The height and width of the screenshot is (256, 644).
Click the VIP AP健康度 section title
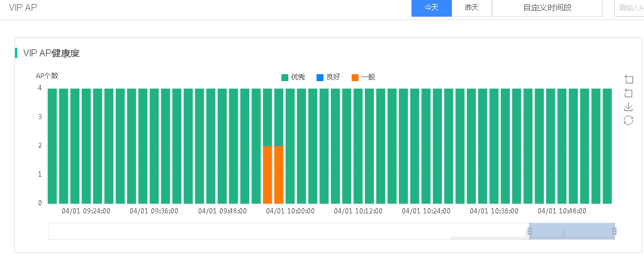tap(51, 54)
